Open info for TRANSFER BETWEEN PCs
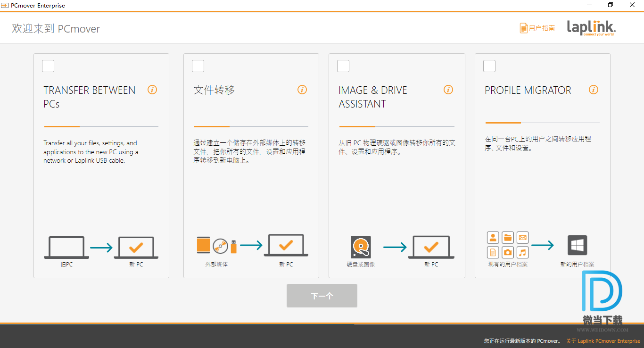 tap(152, 90)
